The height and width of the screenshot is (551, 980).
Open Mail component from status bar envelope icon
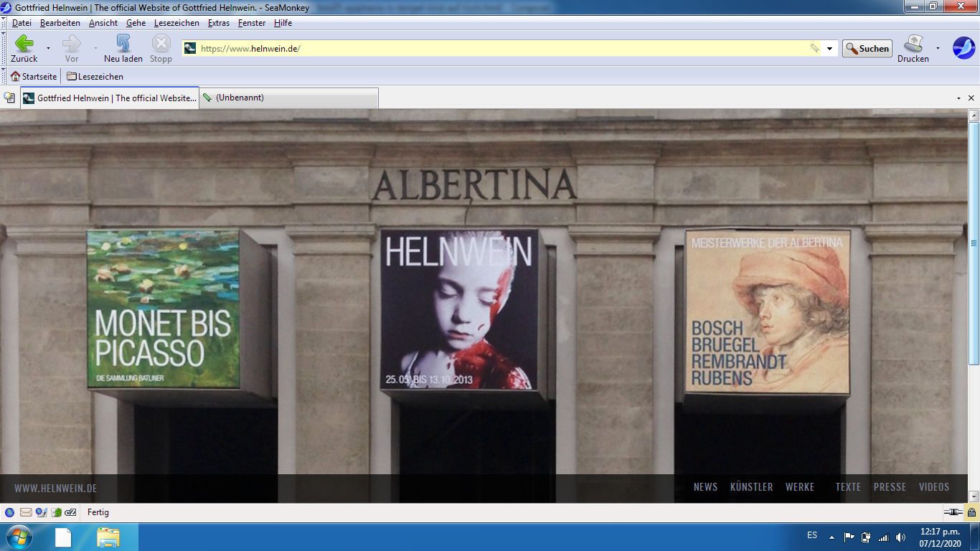click(x=26, y=512)
